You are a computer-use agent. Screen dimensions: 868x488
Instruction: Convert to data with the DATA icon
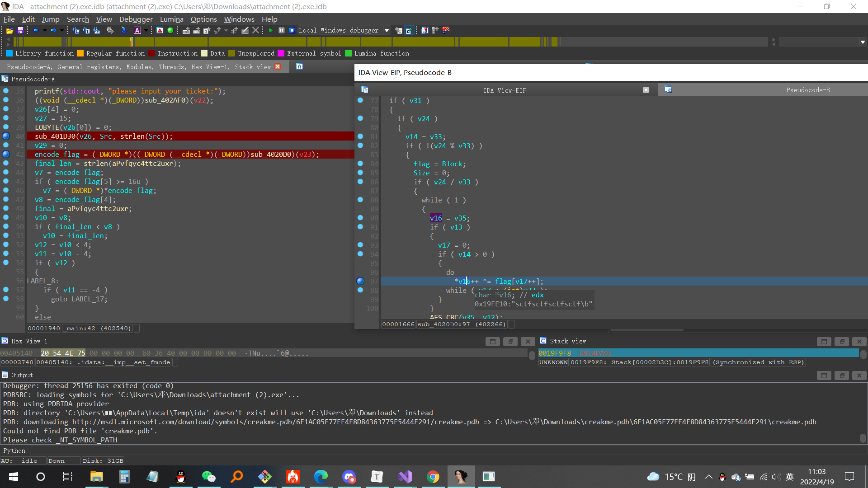(196, 30)
